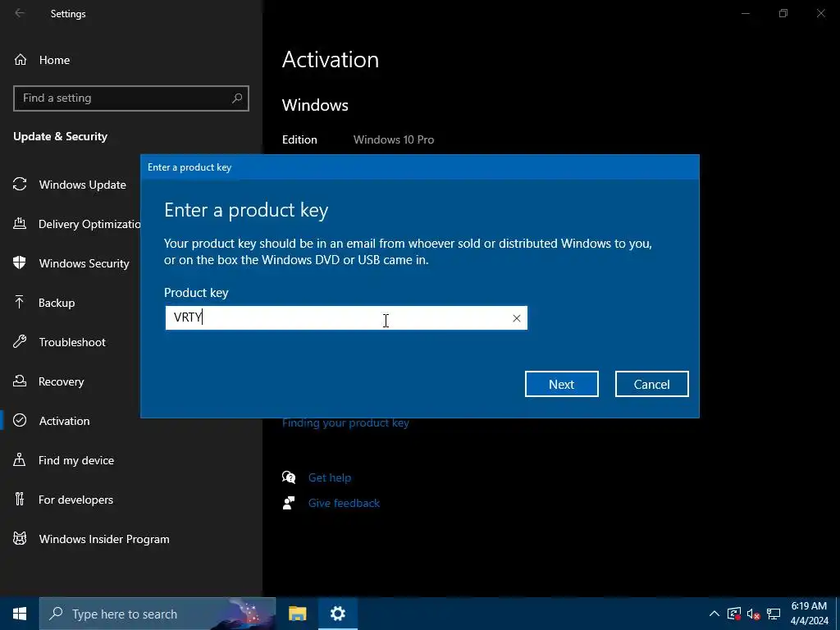
Task: Open Delivery Optimization page
Action: 89,224
